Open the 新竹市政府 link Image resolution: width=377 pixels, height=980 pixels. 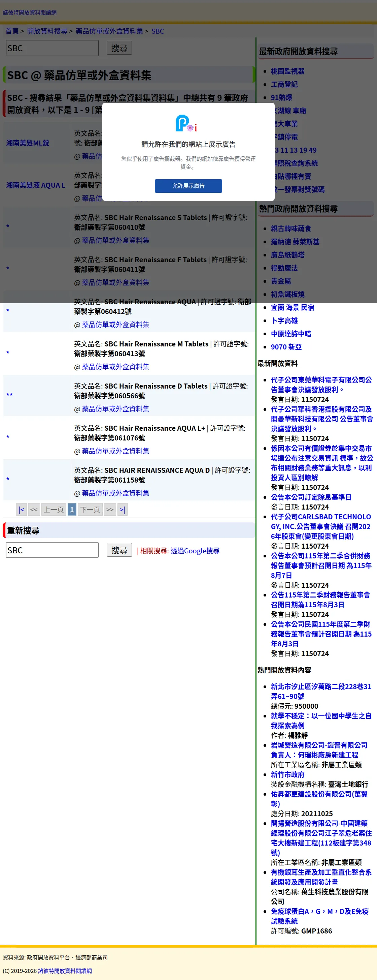coord(287,774)
